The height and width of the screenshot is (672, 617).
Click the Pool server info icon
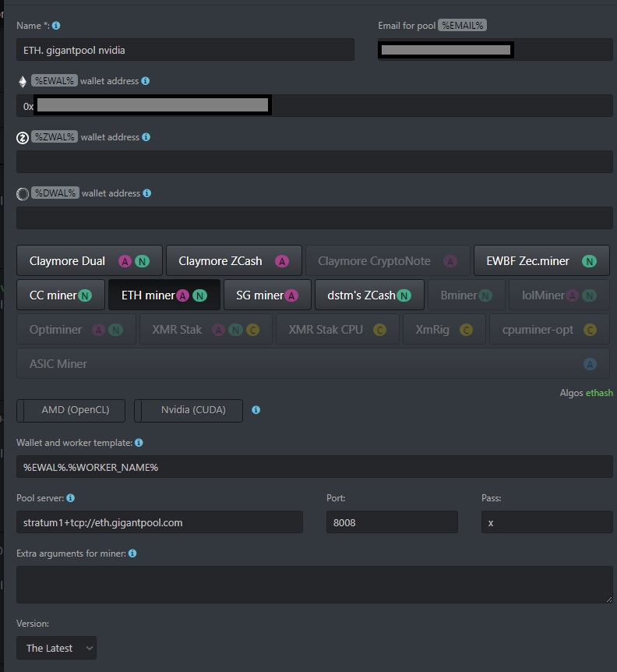71,498
